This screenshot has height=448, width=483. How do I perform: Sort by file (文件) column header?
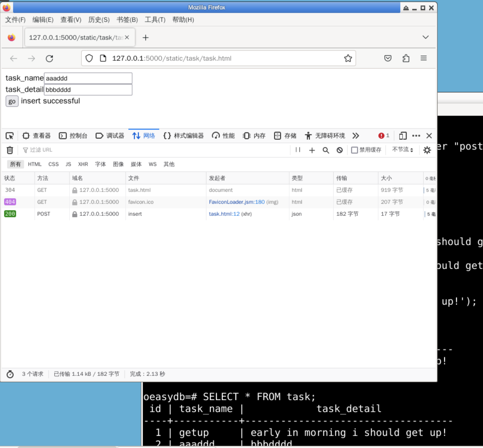tap(166, 178)
